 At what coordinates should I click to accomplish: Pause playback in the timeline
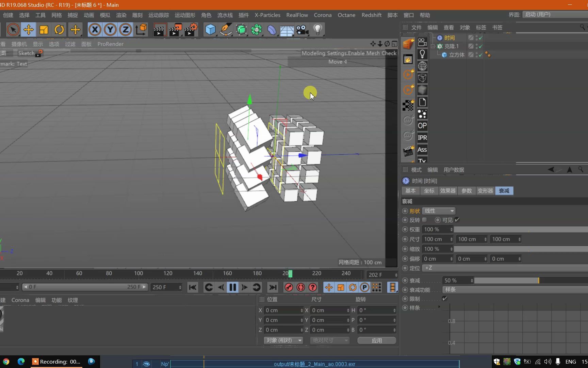tap(233, 287)
